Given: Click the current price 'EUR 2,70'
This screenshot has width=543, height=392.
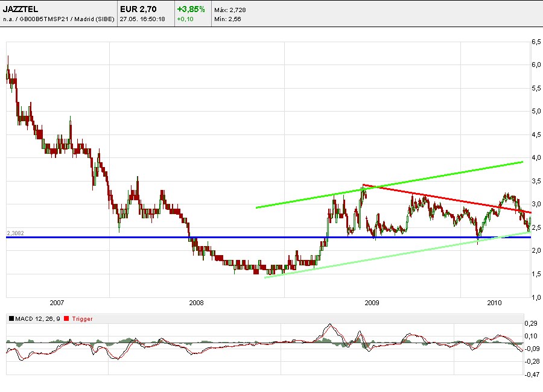Looking at the screenshot, I should [x=138, y=9].
